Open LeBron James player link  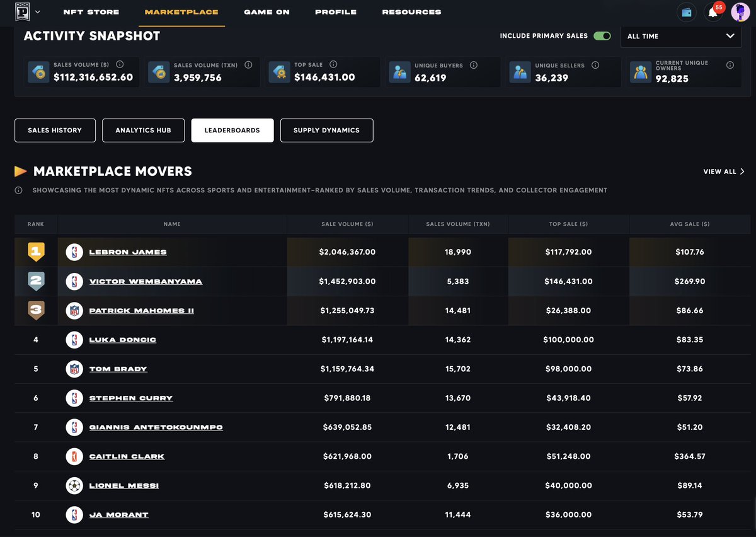point(128,252)
